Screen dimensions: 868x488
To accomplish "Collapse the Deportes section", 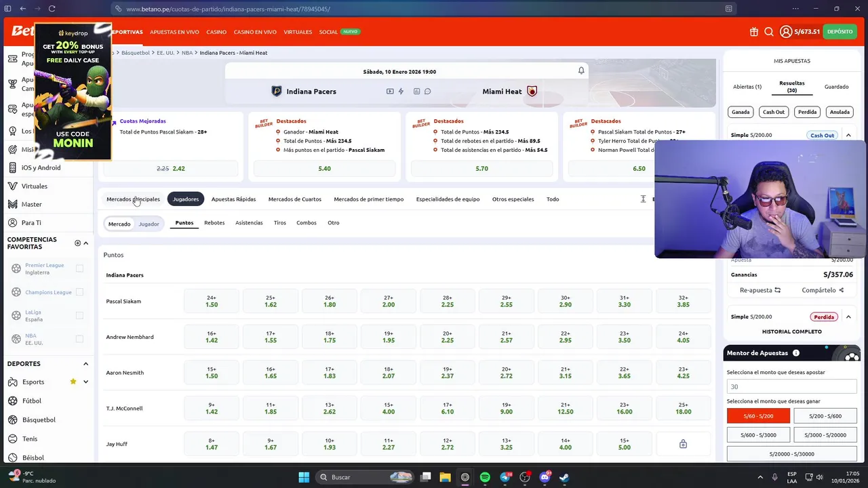I will [x=85, y=364].
